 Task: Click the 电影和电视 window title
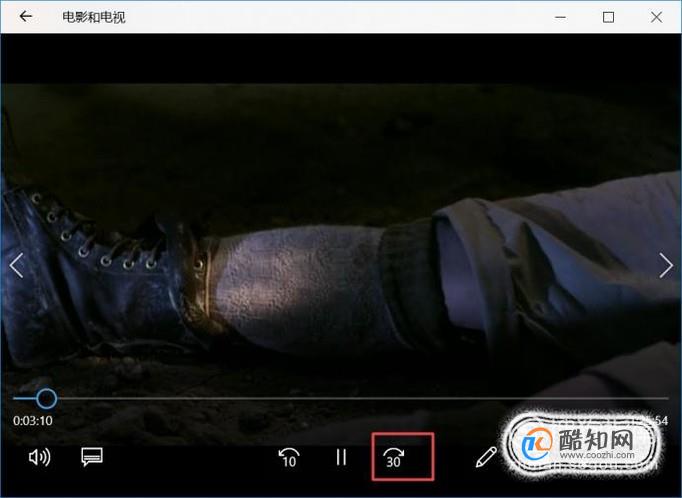(x=94, y=17)
